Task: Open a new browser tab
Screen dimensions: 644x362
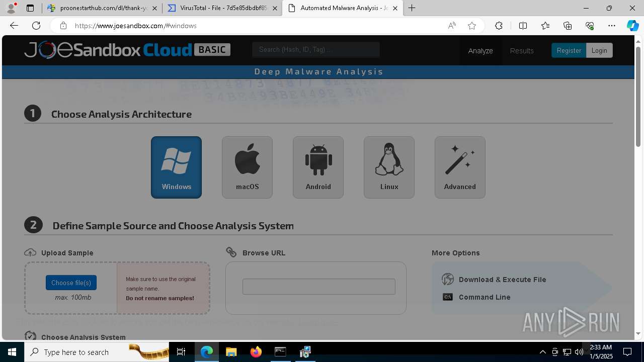Action: coord(412,8)
